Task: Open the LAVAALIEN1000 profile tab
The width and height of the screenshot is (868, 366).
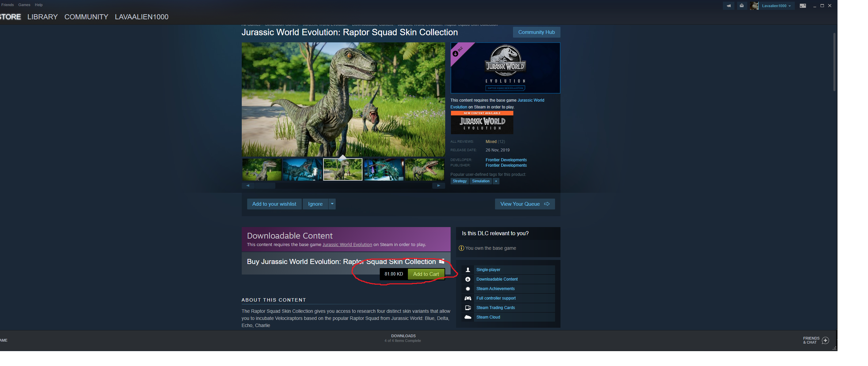Action: (x=141, y=17)
